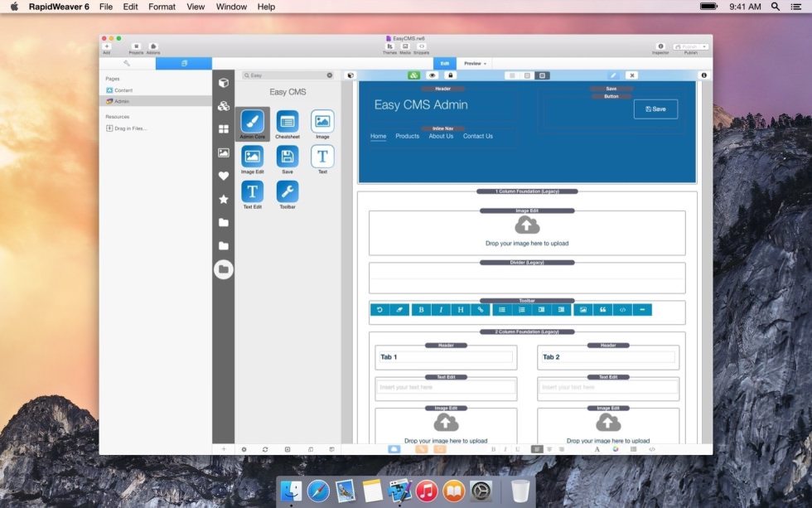This screenshot has width=812, height=508.
Task: Apply Bold in the blue CMS toolbar
Action: tap(421, 310)
